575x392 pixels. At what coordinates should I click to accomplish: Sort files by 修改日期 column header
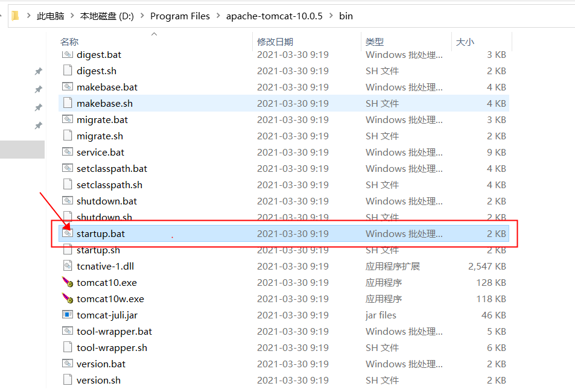point(275,42)
